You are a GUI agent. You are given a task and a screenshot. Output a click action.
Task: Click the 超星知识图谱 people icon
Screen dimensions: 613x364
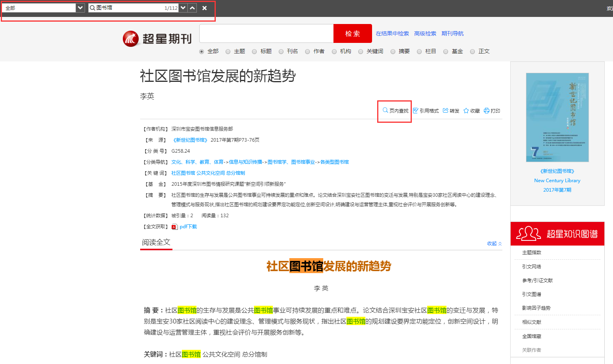coord(527,233)
